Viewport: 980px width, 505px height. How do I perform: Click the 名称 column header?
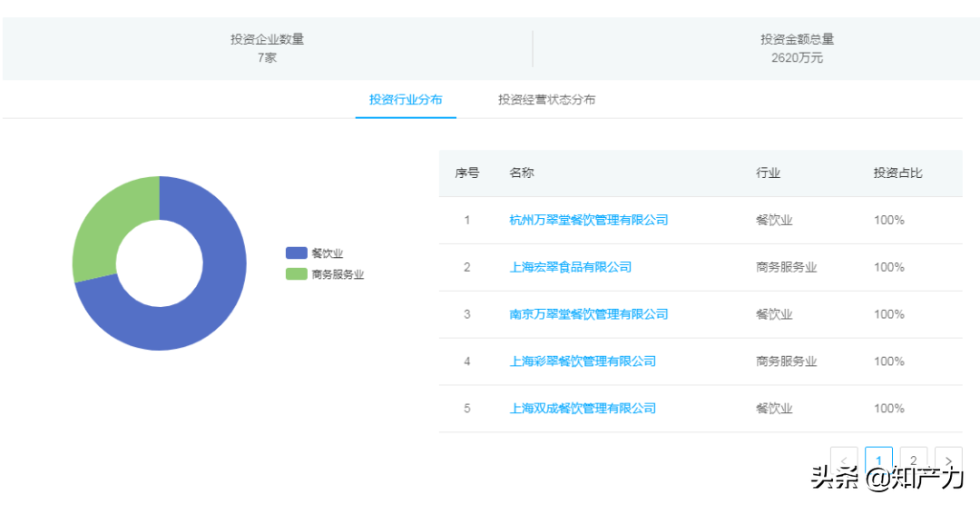point(522,173)
